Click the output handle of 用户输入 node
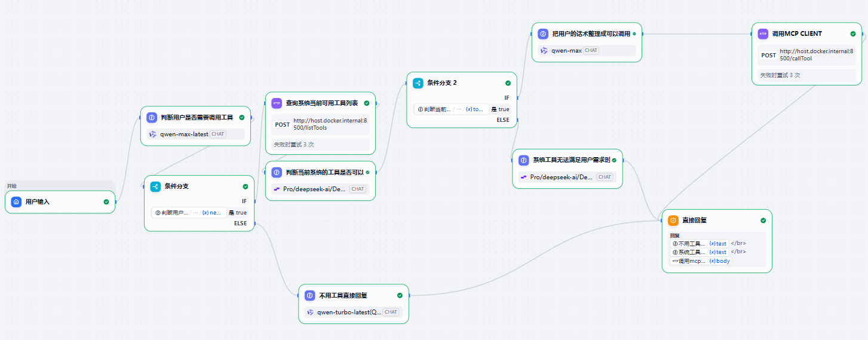Viewport: 868px width, 340px height. tap(115, 202)
